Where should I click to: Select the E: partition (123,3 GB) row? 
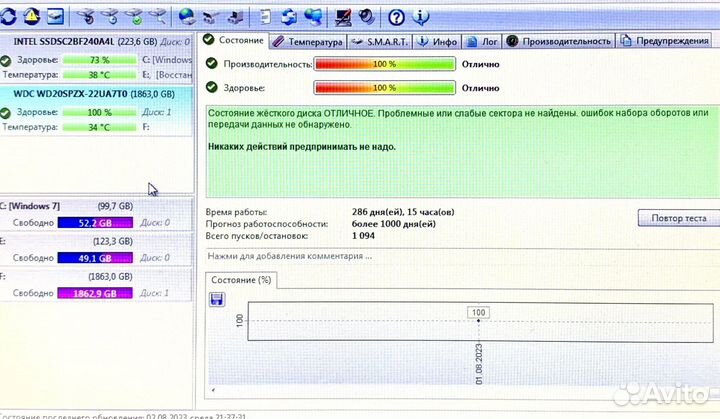coord(96,250)
